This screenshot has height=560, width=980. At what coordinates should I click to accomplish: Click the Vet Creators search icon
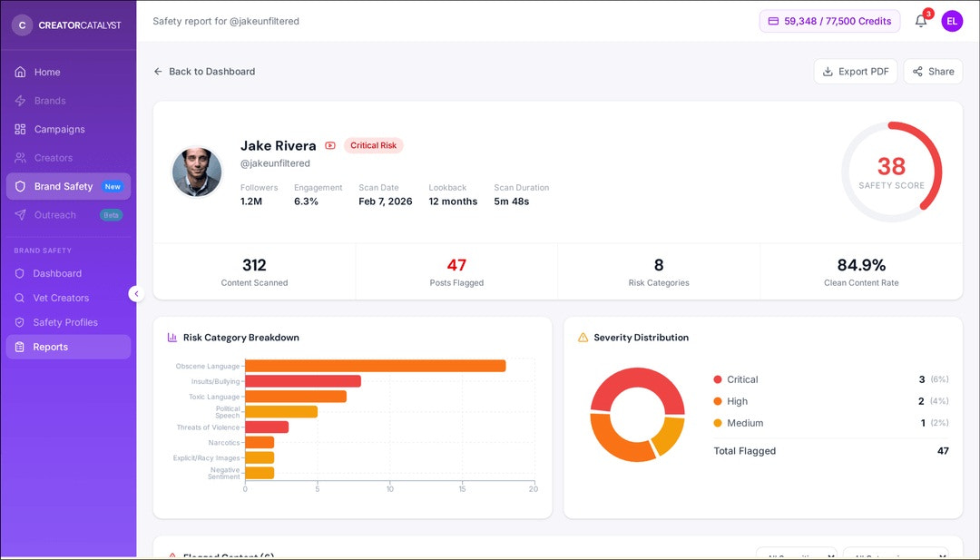[x=19, y=298]
